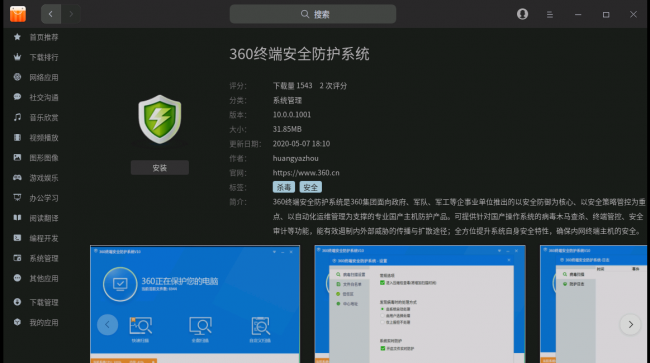Click the search magnifier icon
Viewport: 650px width, 363px height.
[305, 15]
